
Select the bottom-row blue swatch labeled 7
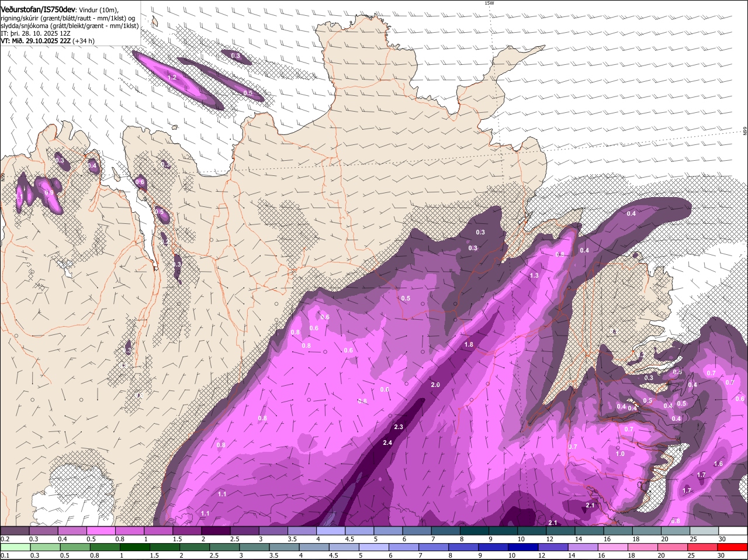pos(434,547)
